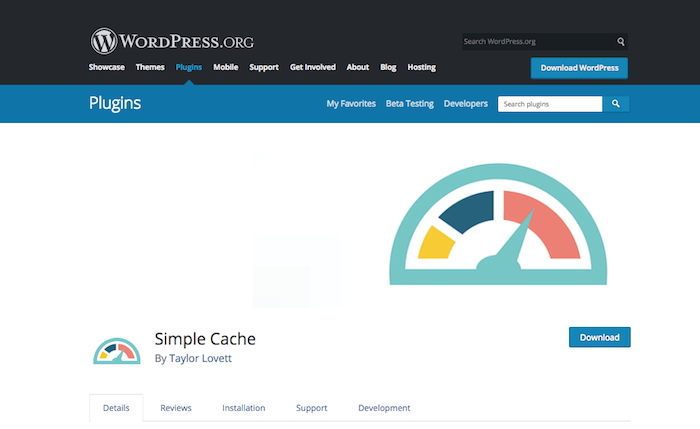Switch to the Installation tab

pos(244,408)
